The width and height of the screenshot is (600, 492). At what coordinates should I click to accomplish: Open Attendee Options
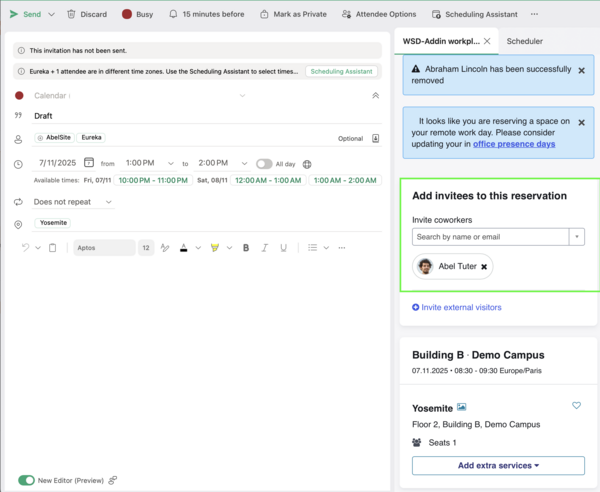(x=379, y=14)
